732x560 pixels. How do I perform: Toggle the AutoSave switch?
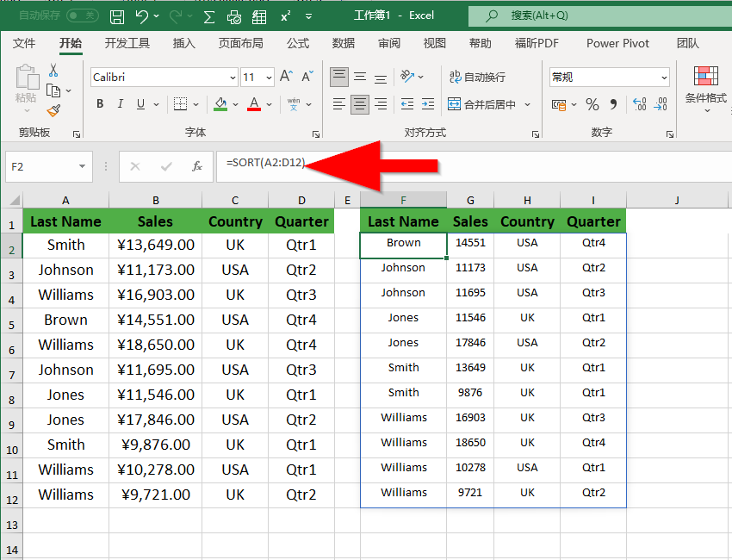[x=82, y=16]
